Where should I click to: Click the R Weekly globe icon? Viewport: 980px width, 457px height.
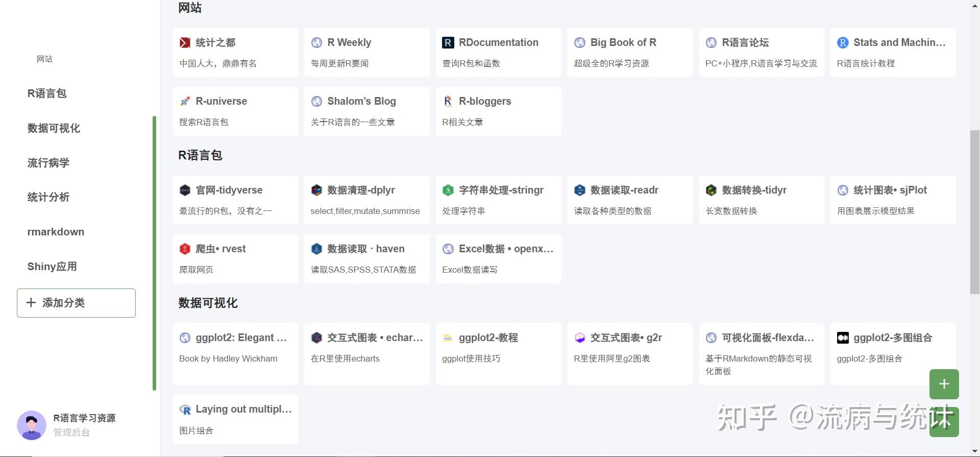316,43
